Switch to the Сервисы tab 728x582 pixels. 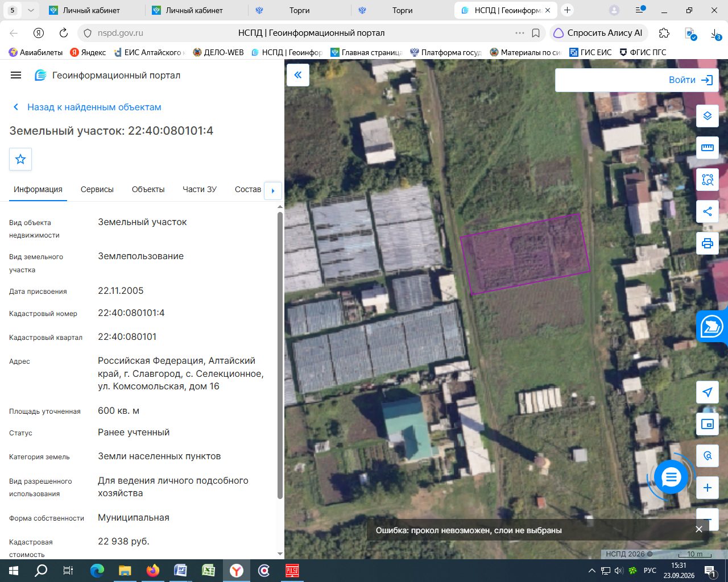tap(97, 189)
